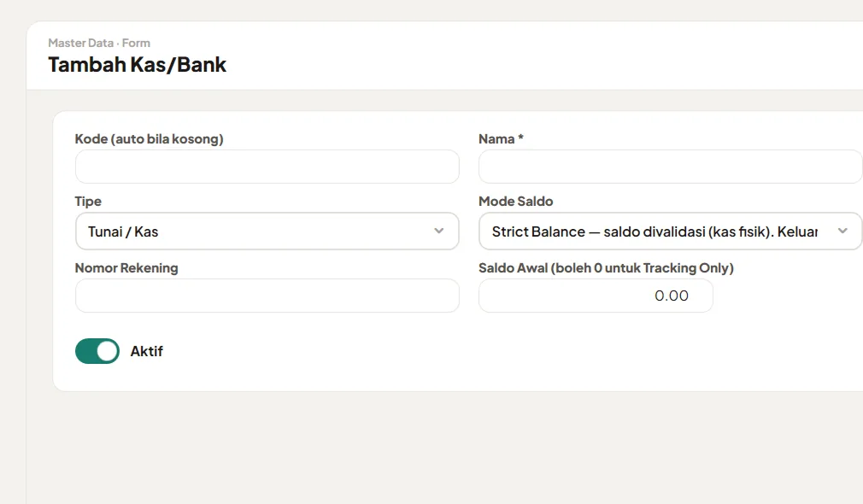The width and height of the screenshot is (863, 504).
Task: Click the Mode Saldo label
Action: tap(516, 202)
